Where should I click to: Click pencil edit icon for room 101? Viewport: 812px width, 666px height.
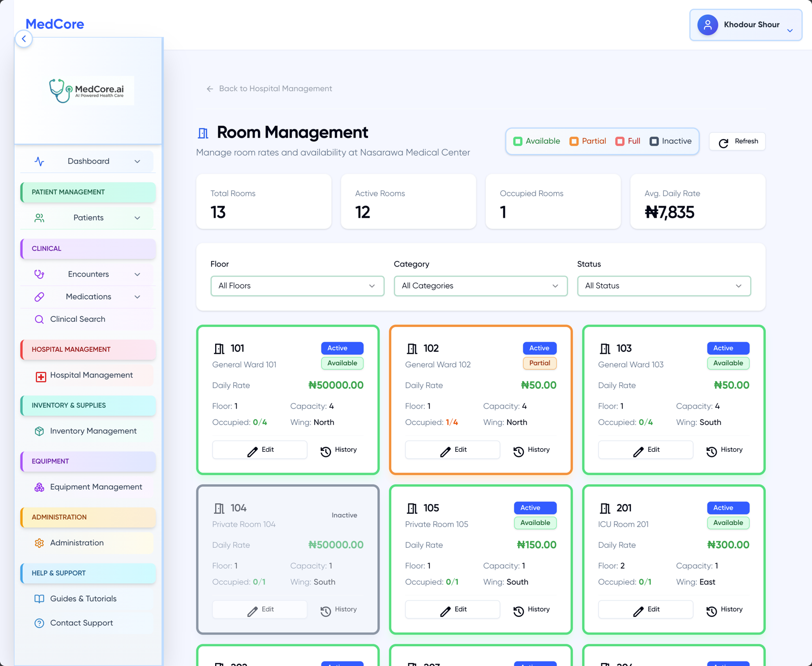[x=252, y=451]
